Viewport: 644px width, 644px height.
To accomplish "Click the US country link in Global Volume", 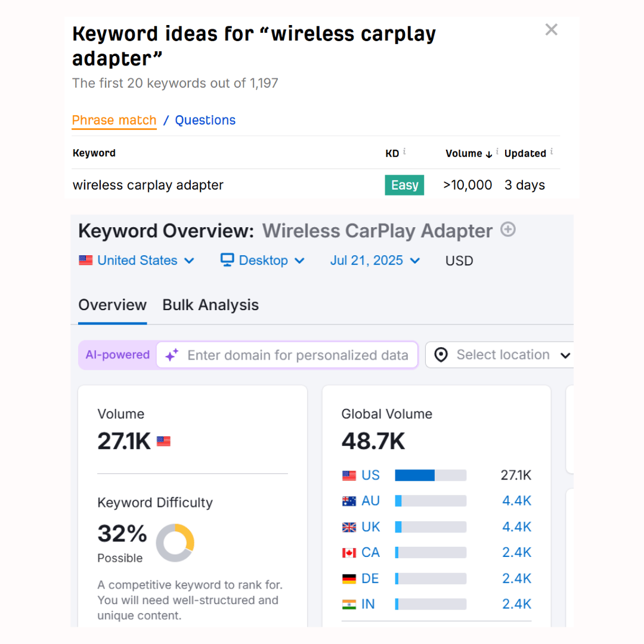I will pos(370,475).
